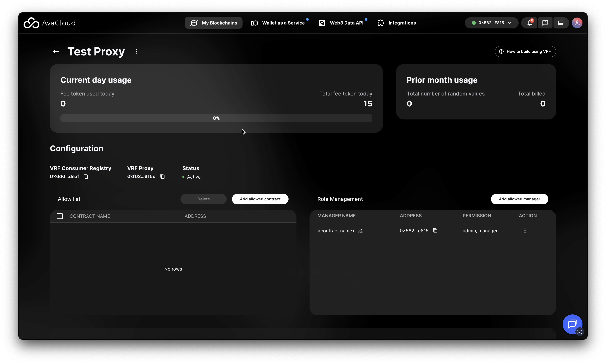The width and height of the screenshot is (606, 364).
Task: Switch to Wallet as a Service tab
Action: (x=278, y=23)
